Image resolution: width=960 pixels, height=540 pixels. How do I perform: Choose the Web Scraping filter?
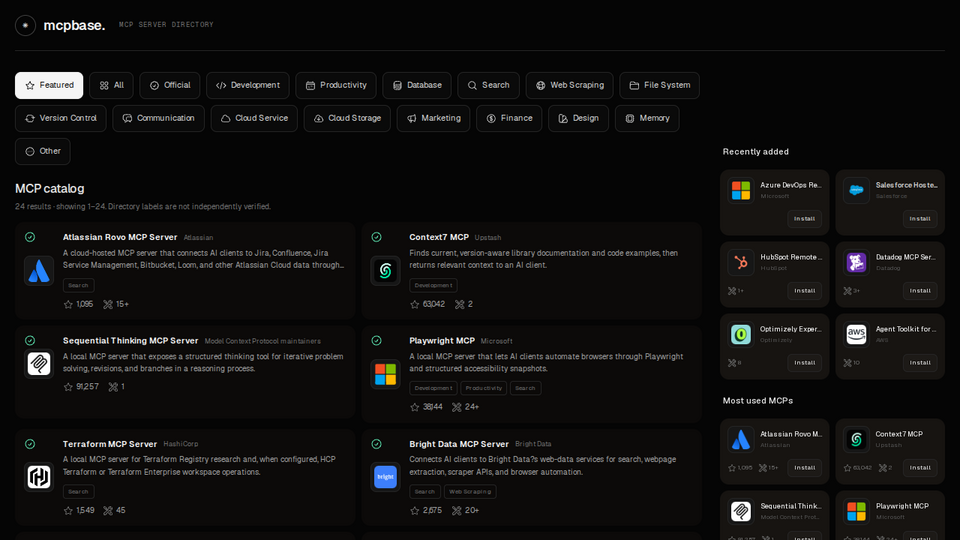(x=570, y=86)
